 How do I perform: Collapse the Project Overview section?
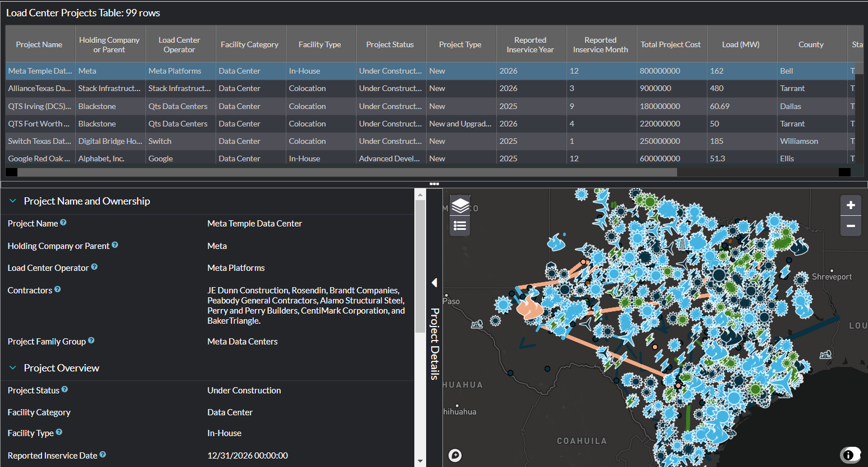pyautogui.click(x=12, y=368)
